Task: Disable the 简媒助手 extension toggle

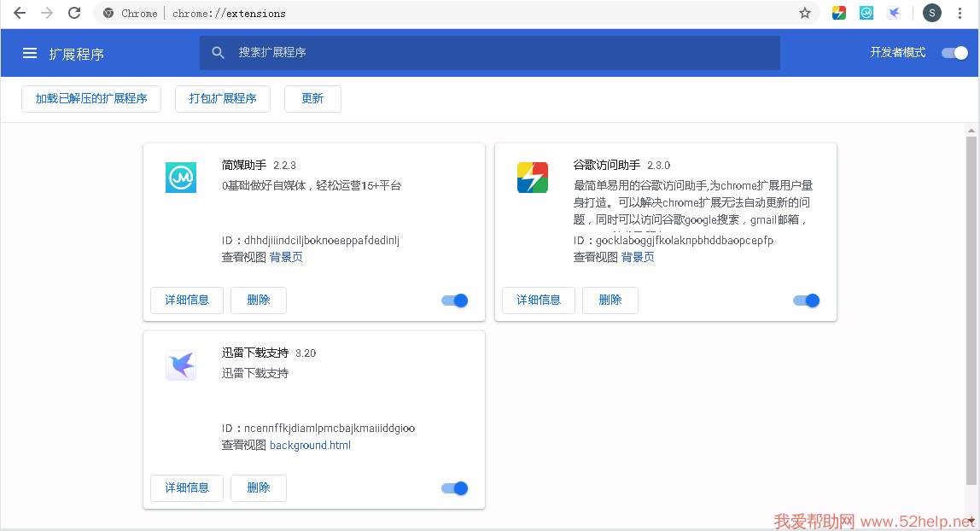Action: 455,301
